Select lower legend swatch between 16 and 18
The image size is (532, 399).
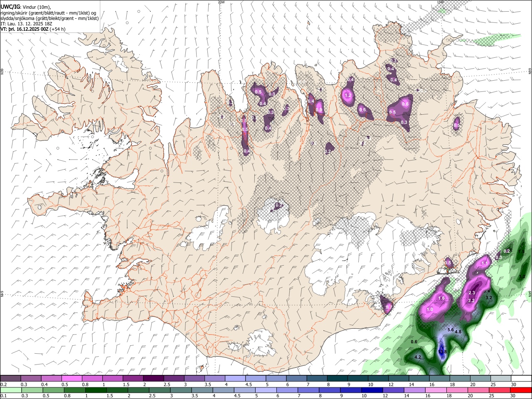pyautogui.click(x=436, y=390)
